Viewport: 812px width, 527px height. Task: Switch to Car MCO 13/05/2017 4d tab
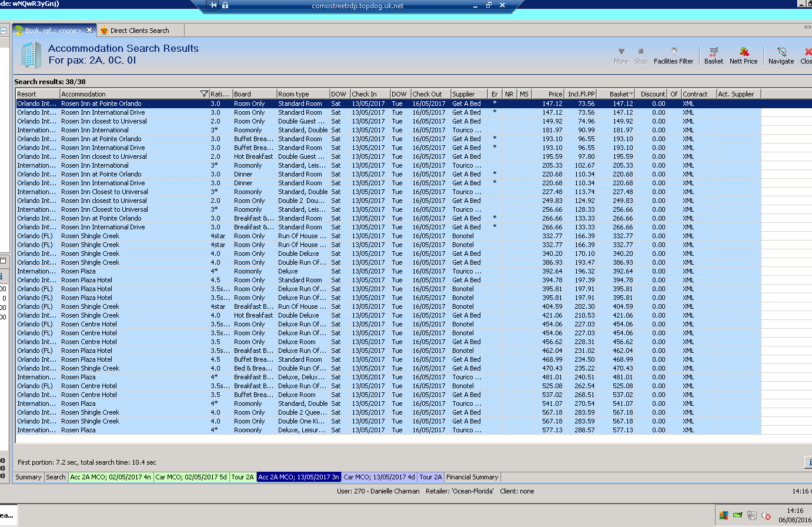[x=379, y=477]
